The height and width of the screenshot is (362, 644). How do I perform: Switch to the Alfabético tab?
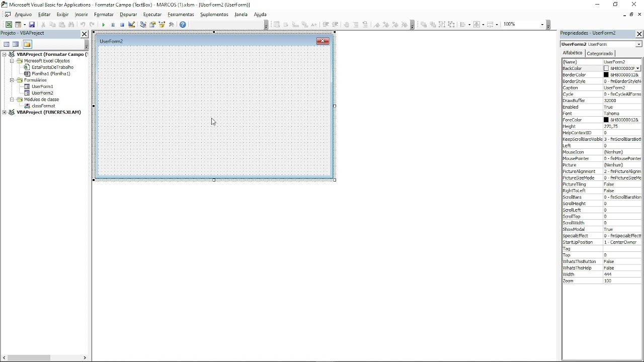click(x=573, y=53)
